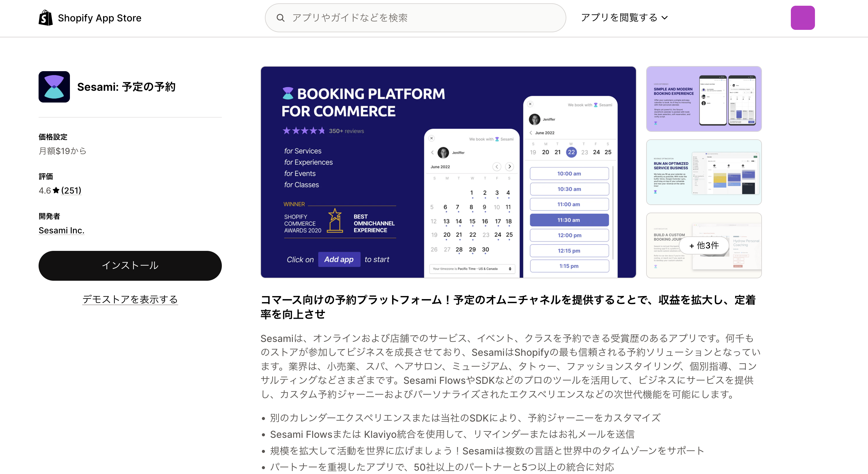Click the コマース向けの予約プラットフォーム headline
This screenshot has height=474, width=868.
508,307
